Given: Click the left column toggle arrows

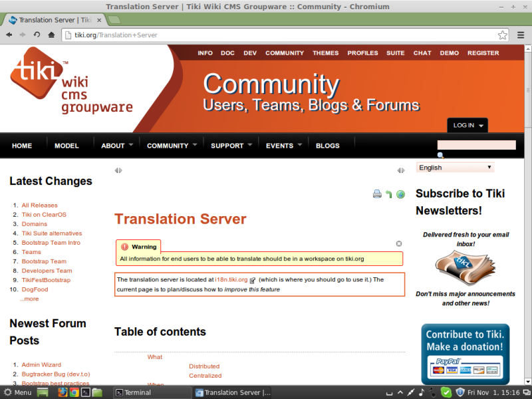Looking at the screenshot, I should click(118, 170).
